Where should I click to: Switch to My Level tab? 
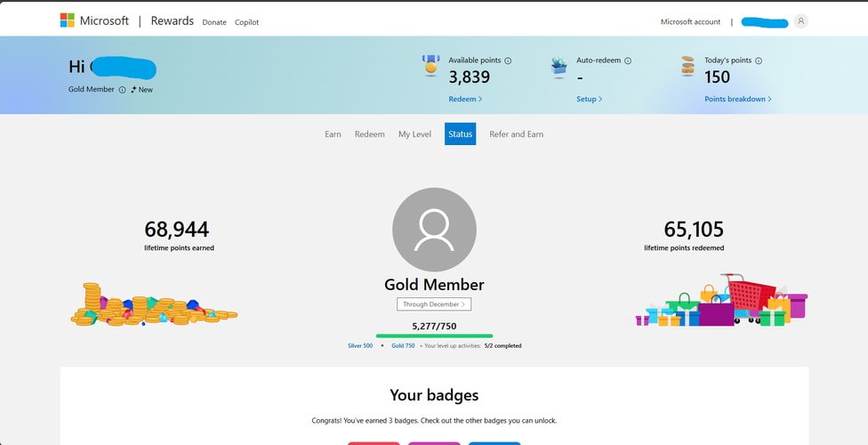414,134
